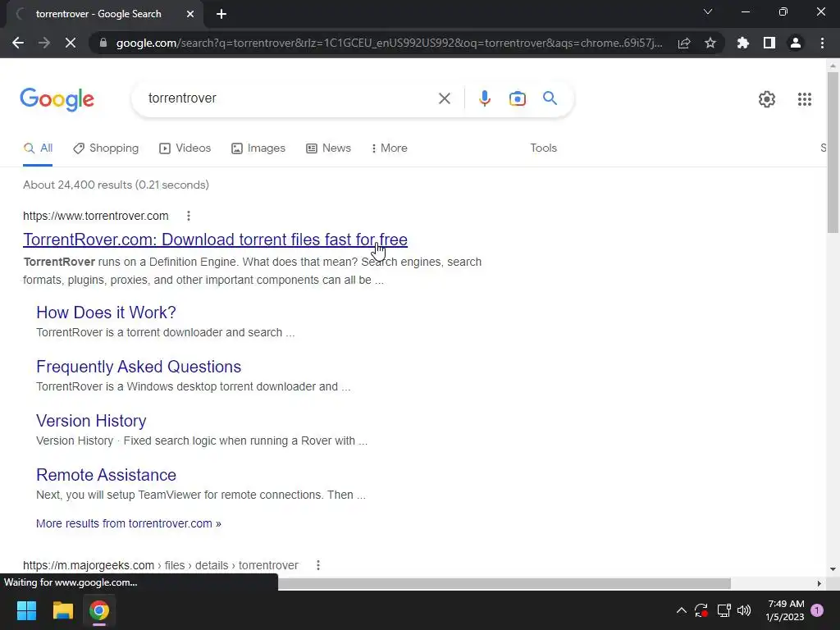Switch to the Shopping tab

click(106, 148)
